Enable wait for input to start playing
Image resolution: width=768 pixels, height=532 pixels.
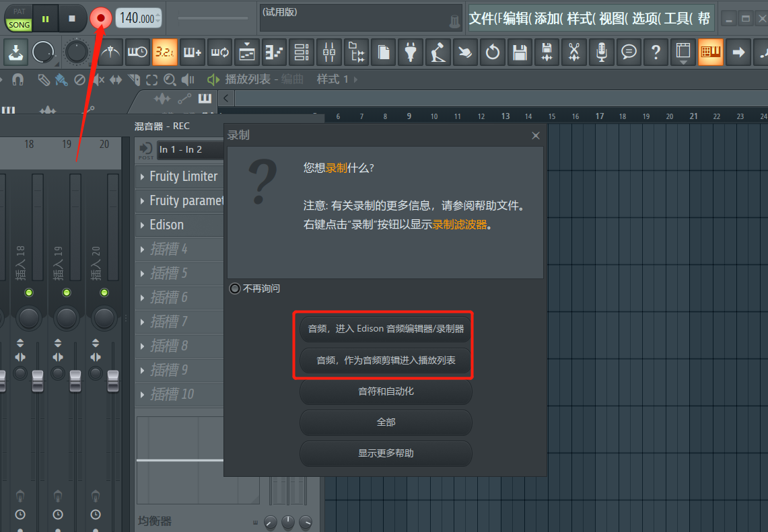tap(137, 52)
